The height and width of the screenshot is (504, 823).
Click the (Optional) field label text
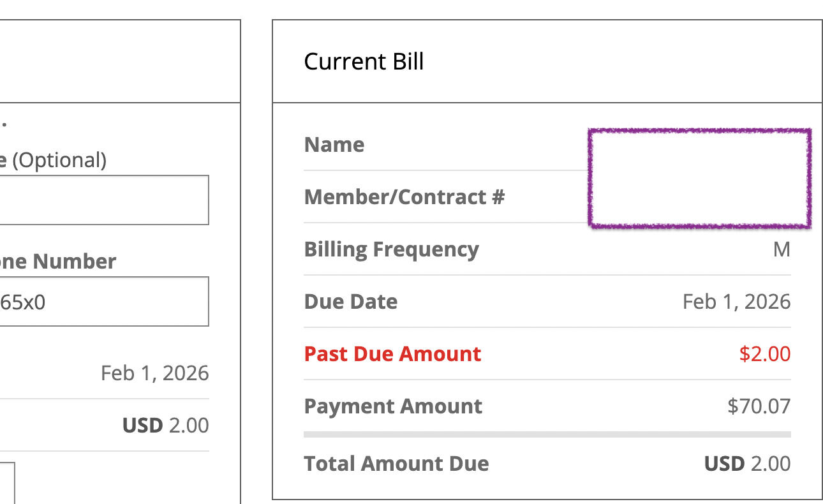point(57,160)
